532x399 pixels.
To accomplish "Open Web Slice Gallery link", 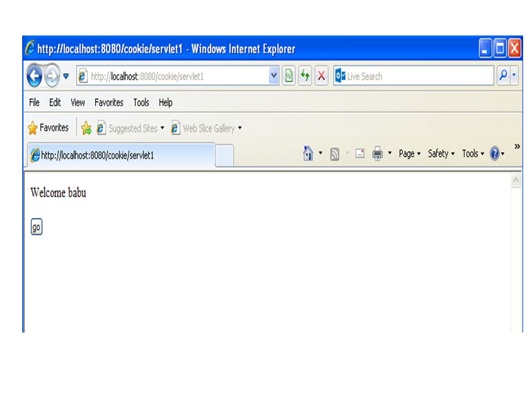I will 203,128.
